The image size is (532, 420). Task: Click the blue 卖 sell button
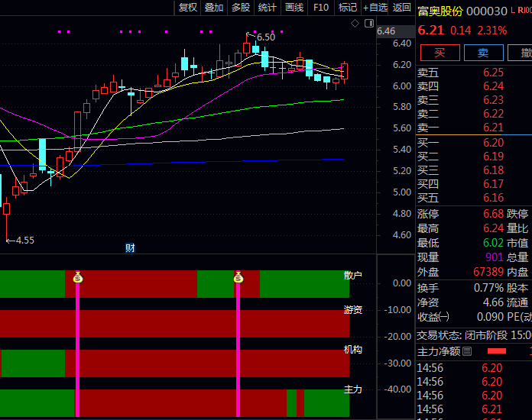[483, 53]
